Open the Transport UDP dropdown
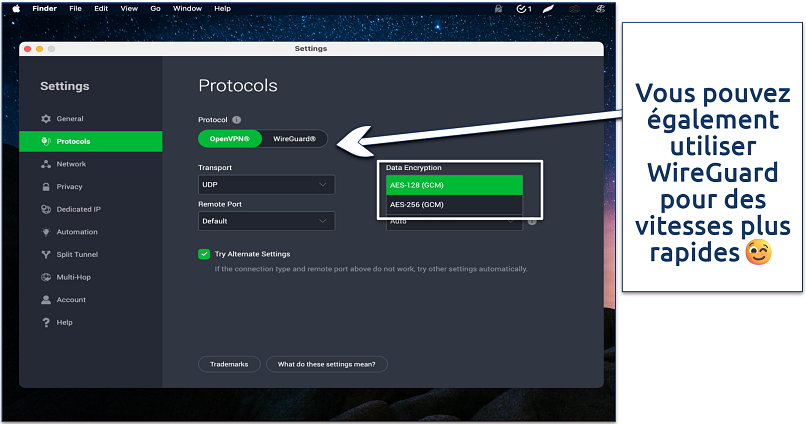Viewport: 806px width, 424px height. click(x=266, y=185)
